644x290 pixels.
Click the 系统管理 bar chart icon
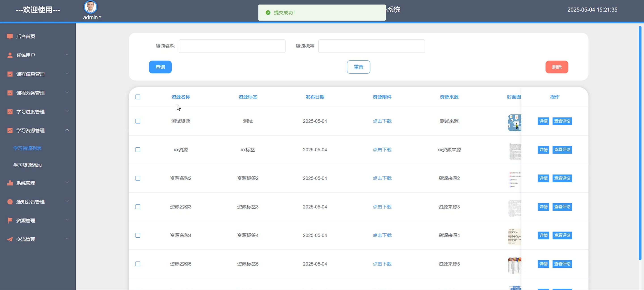[10, 183]
